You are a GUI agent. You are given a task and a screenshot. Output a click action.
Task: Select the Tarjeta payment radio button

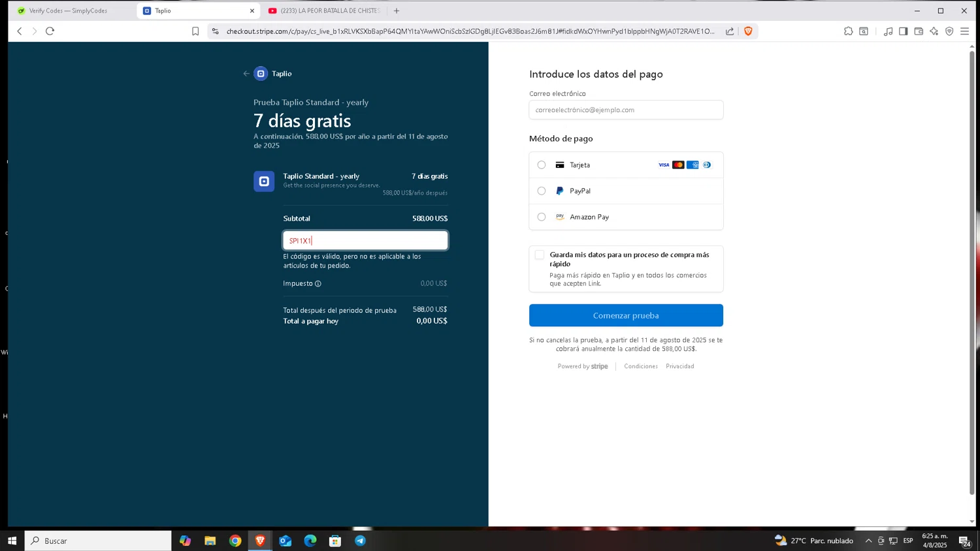pos(542,165)
